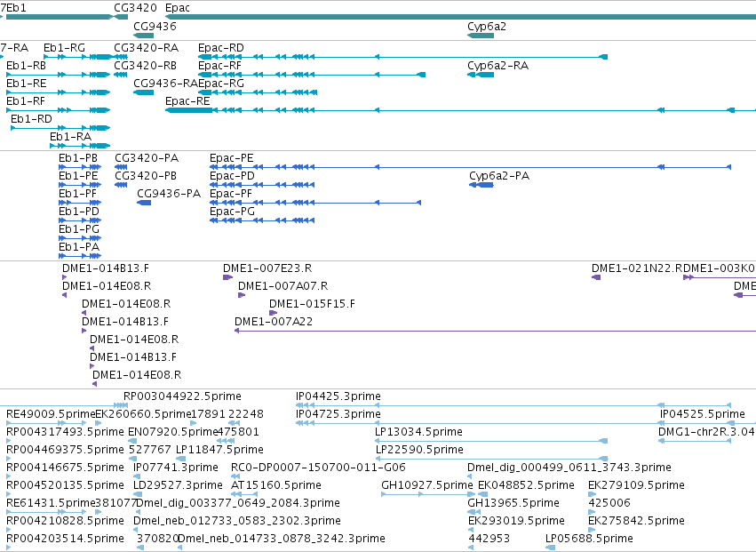
Task: Select the Epac gene label
Action: click(x=178, y=8)
